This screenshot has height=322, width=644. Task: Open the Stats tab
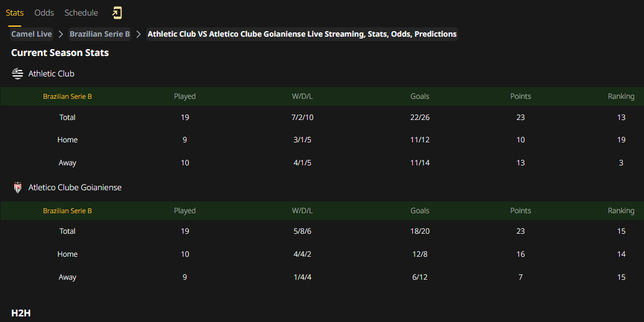point(15,12)
